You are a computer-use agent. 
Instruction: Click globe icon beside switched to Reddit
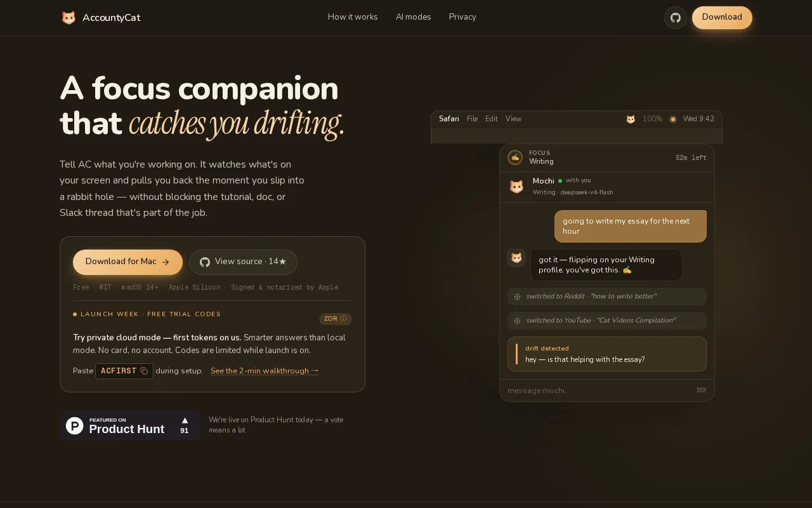(x=517, y=297)
